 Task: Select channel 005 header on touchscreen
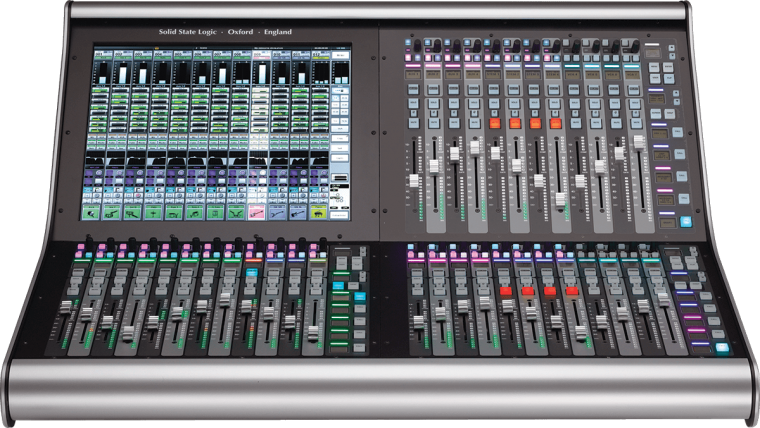click(x=181, y=54)
